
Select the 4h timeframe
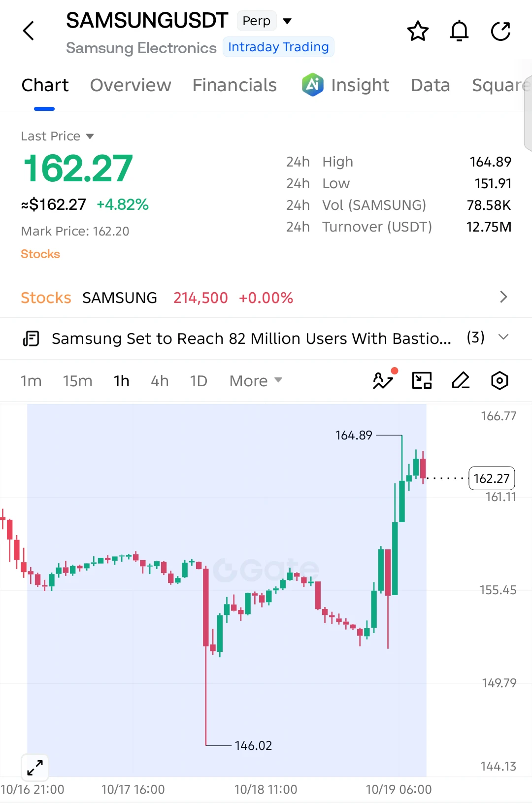(x=160, y=381)
